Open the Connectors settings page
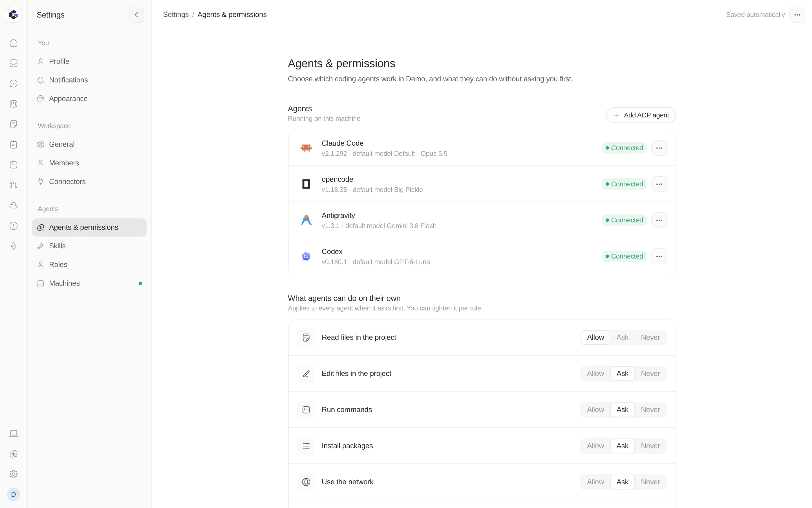This screenshot has width=812, height=508. [89, 182]
